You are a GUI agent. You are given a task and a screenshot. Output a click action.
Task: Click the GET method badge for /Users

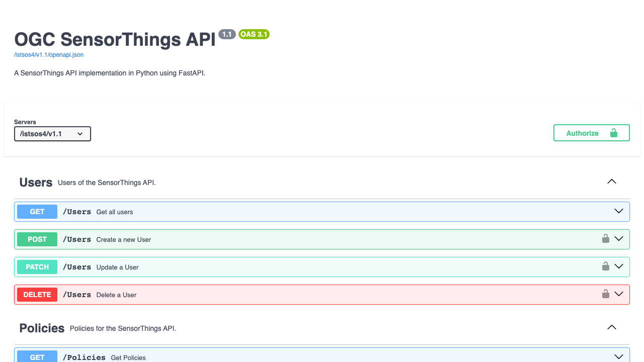(37, 212)
